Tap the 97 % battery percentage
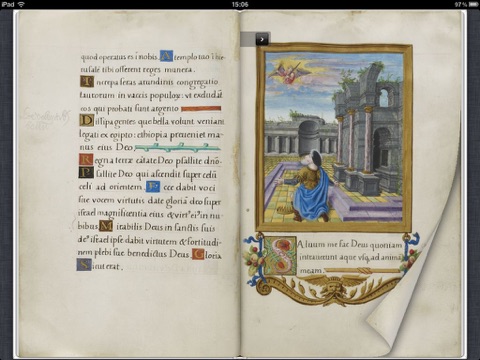This screenshot has width=480, height=360. click(x=461, y=4)
